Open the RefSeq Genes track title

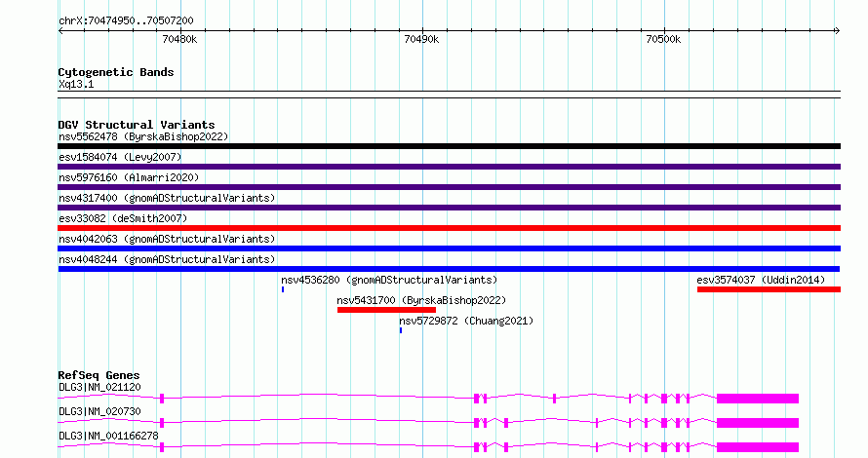click(x=99, y=375)
